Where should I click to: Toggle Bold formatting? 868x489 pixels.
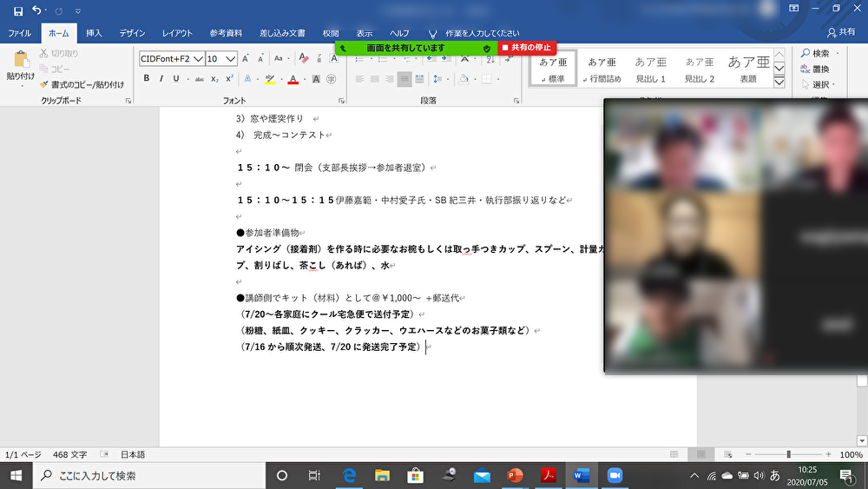(147, 79)
